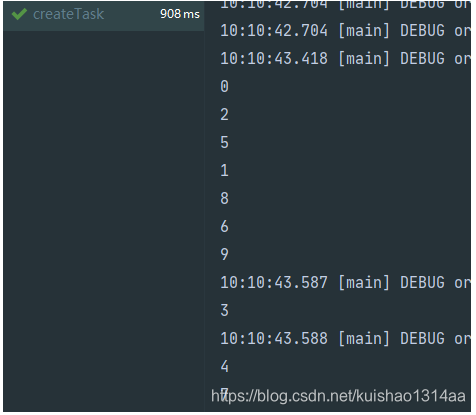Image resolution: width=476 pixels, height=415 pixels.
Task: Click the partially cut-off top log line
Action: point(345,5)
